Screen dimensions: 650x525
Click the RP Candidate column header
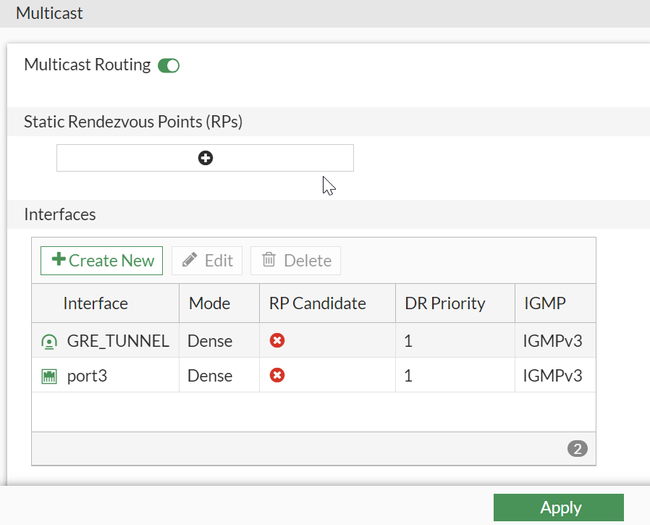coord(317,304)
